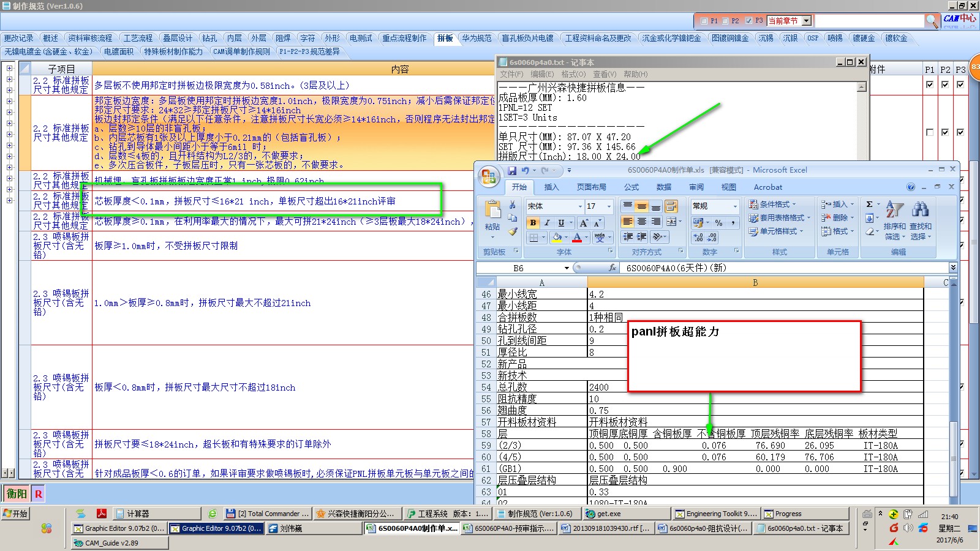This screenshot has width=980, height=551.
Task: Check P1 checkbox in 邦定板边宽度 row
Action: pos(930,132)
